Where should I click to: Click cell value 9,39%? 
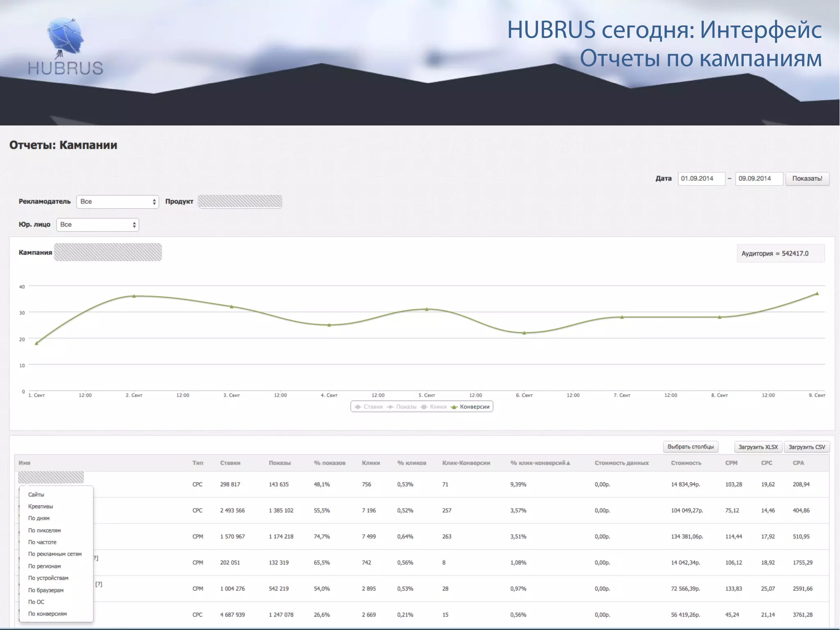pyautogui.click(x=518, y=484)
